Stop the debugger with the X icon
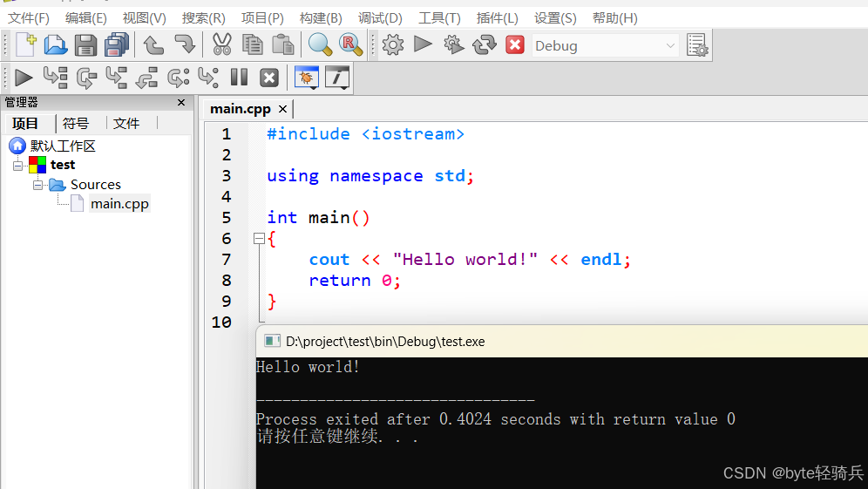 pos(269,78)
